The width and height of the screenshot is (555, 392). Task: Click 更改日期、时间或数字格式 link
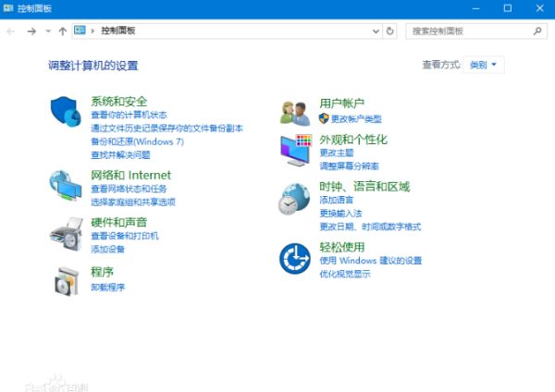tap(370, 227)
